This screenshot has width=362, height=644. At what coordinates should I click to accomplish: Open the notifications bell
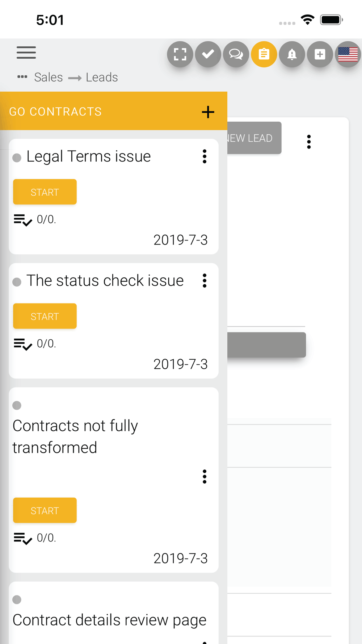(x=292, y=54)
